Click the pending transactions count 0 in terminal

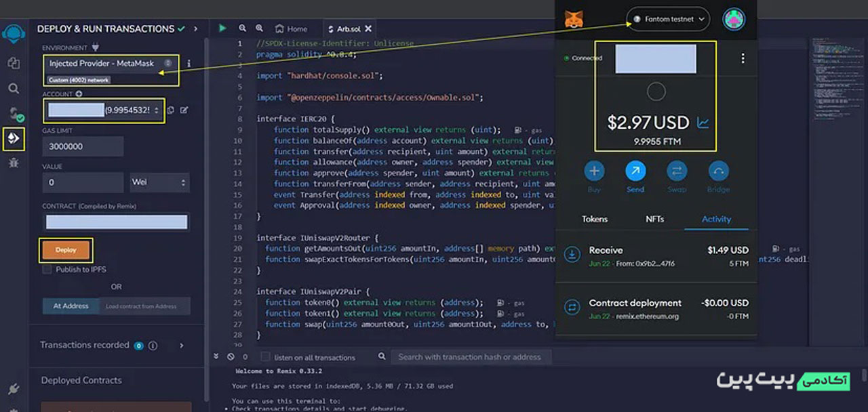245,356
